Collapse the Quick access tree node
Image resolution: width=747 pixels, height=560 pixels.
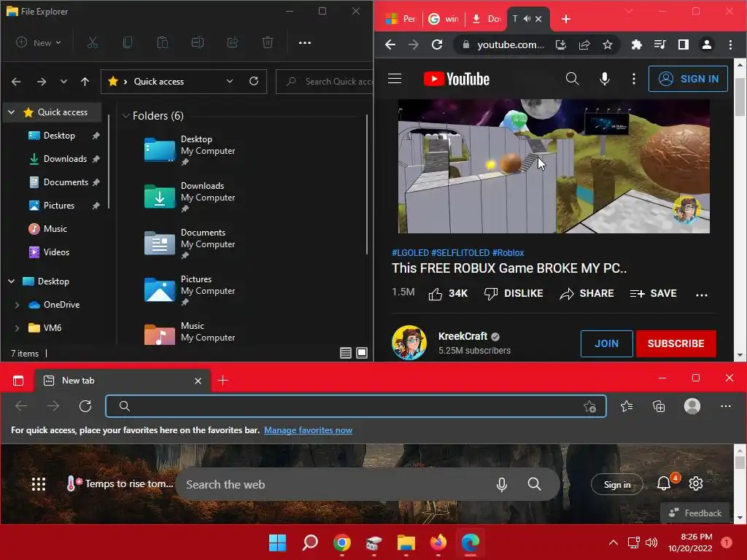(12, 112)
